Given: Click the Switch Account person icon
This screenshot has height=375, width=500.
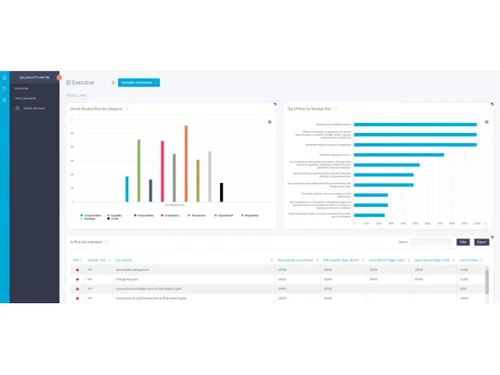Looking at the screenshot, I should coord(17,108).
